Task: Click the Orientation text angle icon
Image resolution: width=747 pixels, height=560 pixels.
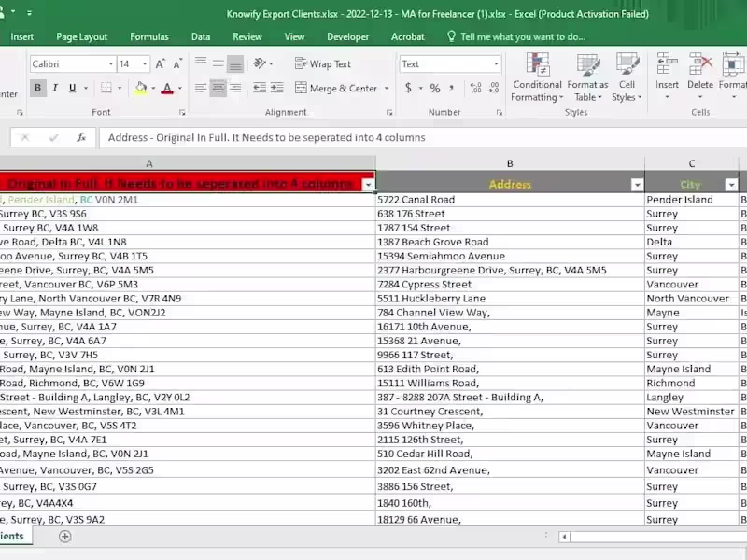Action: click(x=261, y=63)
